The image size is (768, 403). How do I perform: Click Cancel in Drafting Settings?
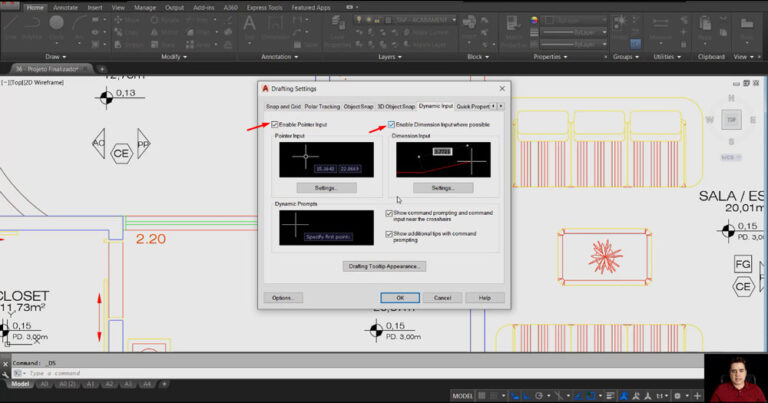point(442,298)
